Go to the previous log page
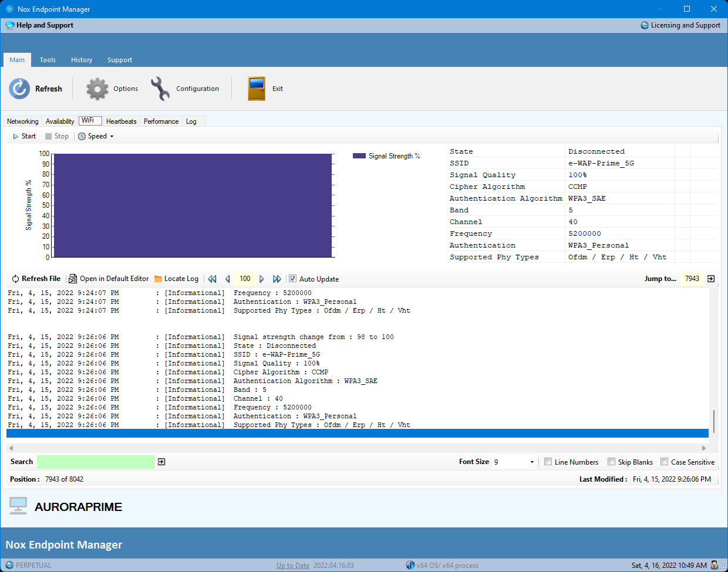Screen dimensions: 728x572 [228, 279]
